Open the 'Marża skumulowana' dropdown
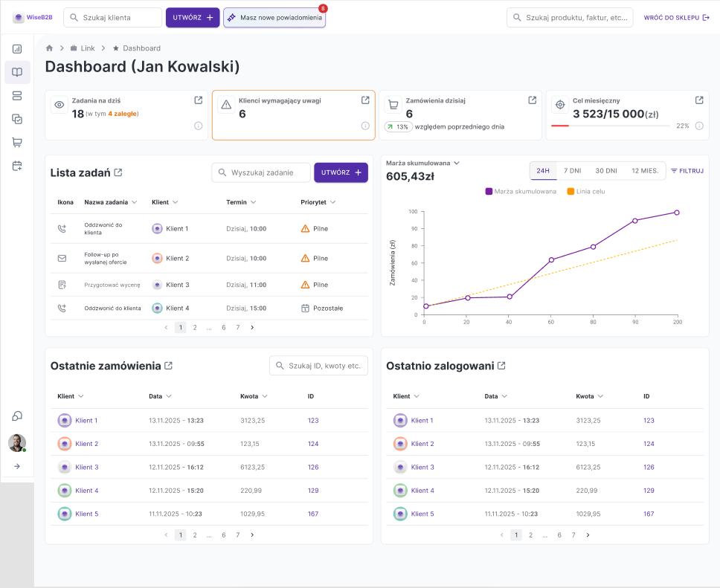 click(x=455, y=162)
